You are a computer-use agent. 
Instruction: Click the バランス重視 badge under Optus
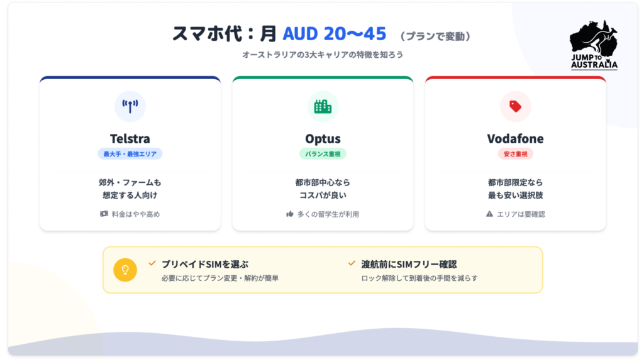[x=323, y=153]
